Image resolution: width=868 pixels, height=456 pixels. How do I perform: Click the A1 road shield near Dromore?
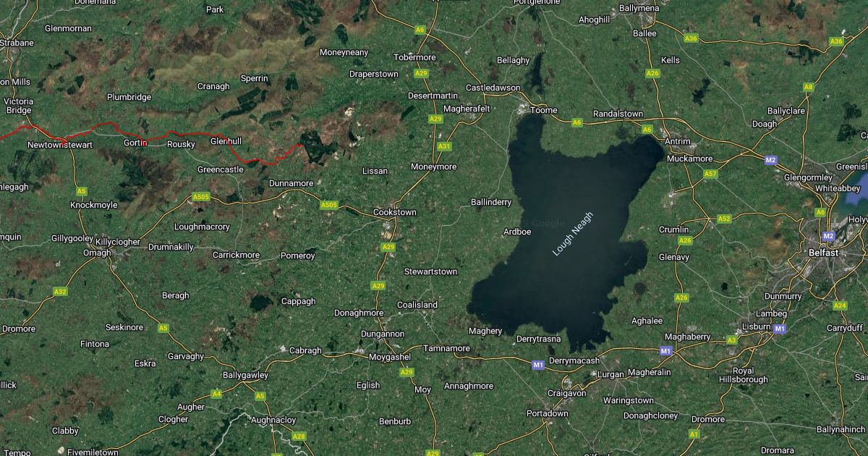[x=694, y=434]
